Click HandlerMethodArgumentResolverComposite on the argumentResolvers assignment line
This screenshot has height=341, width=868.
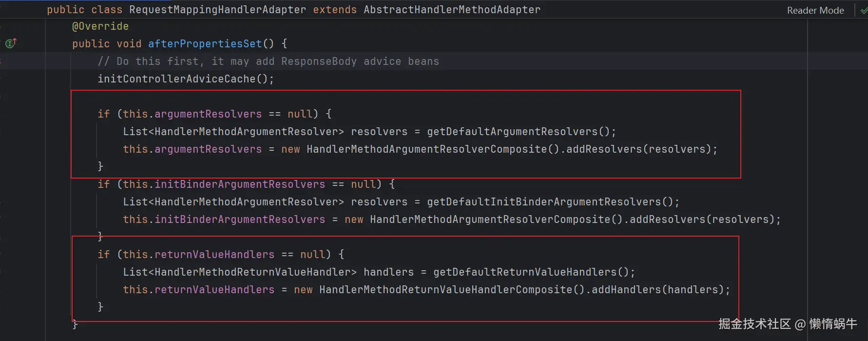pos(426,149)
